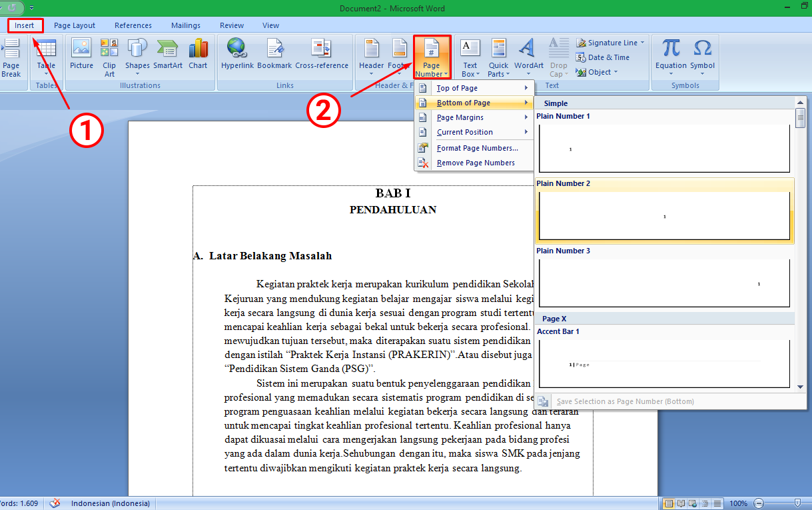Open the Review tab
The width and height of the screenshot is (812, 510).
tap(232, 25)
